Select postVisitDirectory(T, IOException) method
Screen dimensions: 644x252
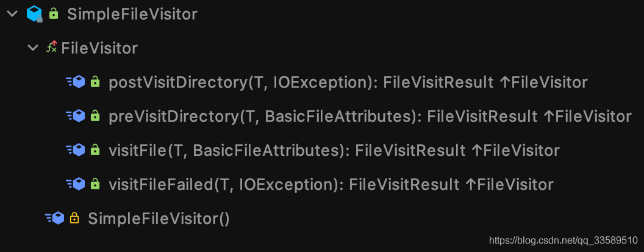coord(348,82)
